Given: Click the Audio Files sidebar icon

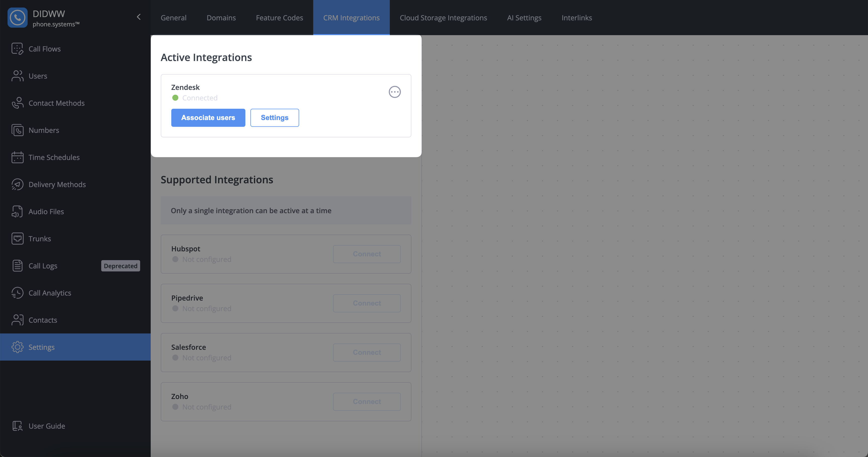Looking at the screenshot, I should (x=17, y=211).
